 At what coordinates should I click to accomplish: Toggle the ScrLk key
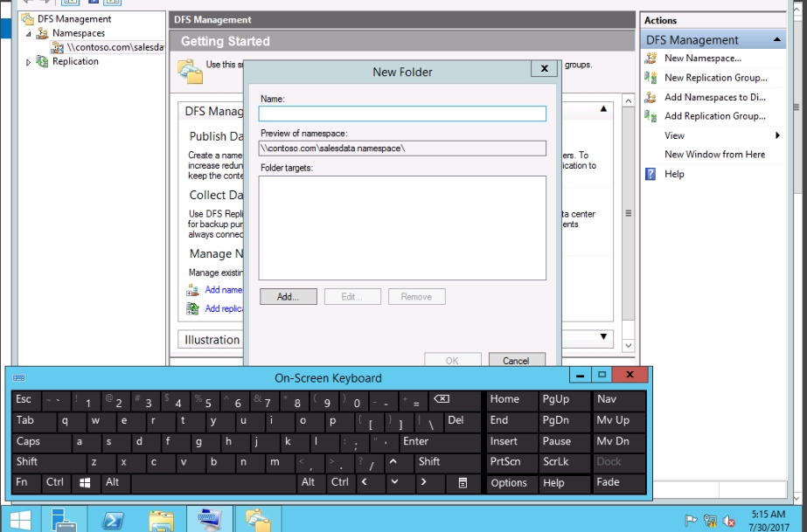pyautogui.click(x=565, y=462)
